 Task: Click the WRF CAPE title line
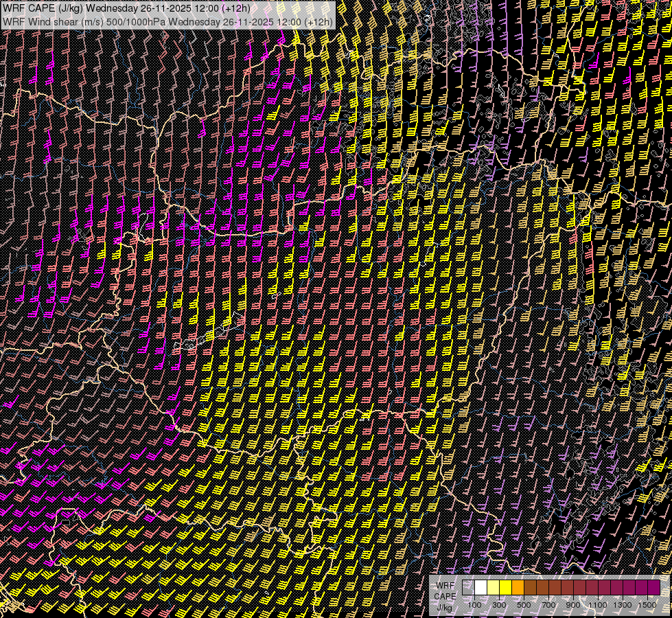coord(126,8)
